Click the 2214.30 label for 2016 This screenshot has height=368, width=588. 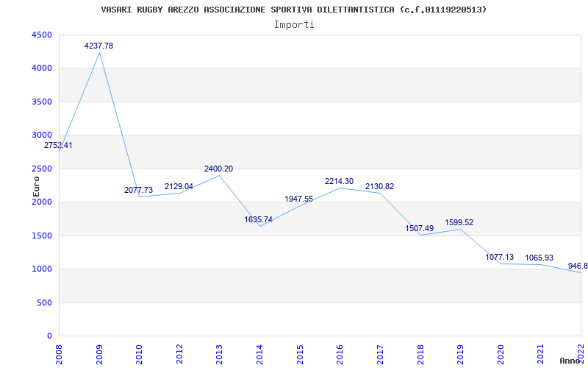coord(339,181)
